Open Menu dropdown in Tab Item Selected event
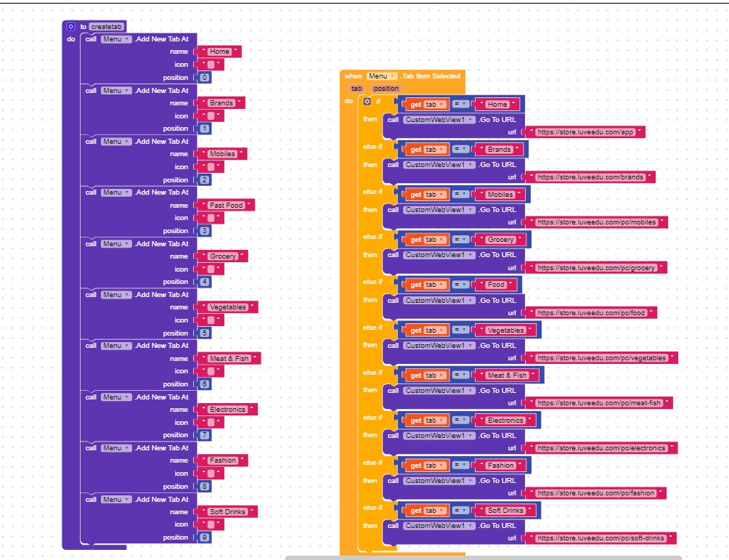Screen dimensions: 729x560 tap(382, 76)
